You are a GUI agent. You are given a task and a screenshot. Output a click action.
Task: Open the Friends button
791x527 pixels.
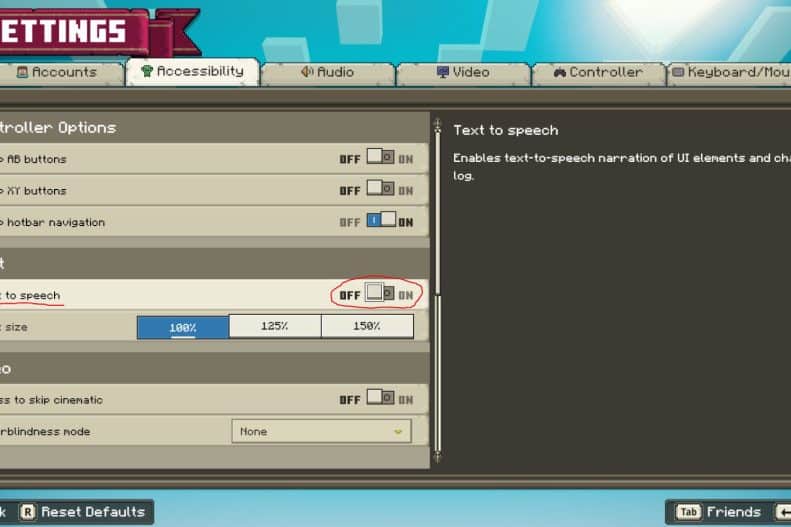tap(718, 512)
